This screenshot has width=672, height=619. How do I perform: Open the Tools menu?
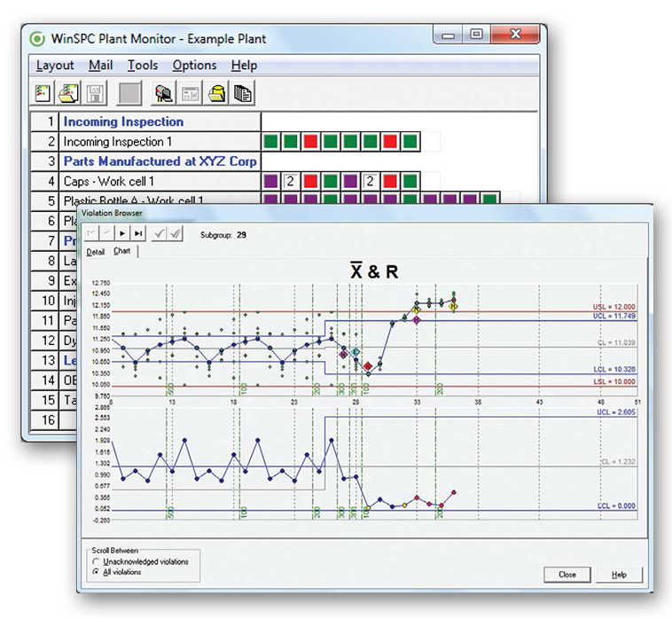(142, 65)
